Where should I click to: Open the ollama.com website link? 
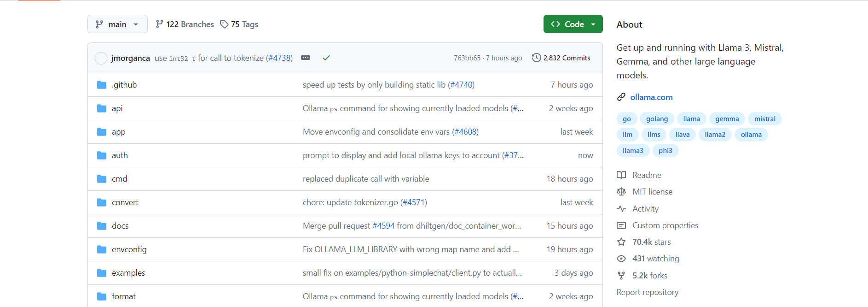tap(651, 97)
